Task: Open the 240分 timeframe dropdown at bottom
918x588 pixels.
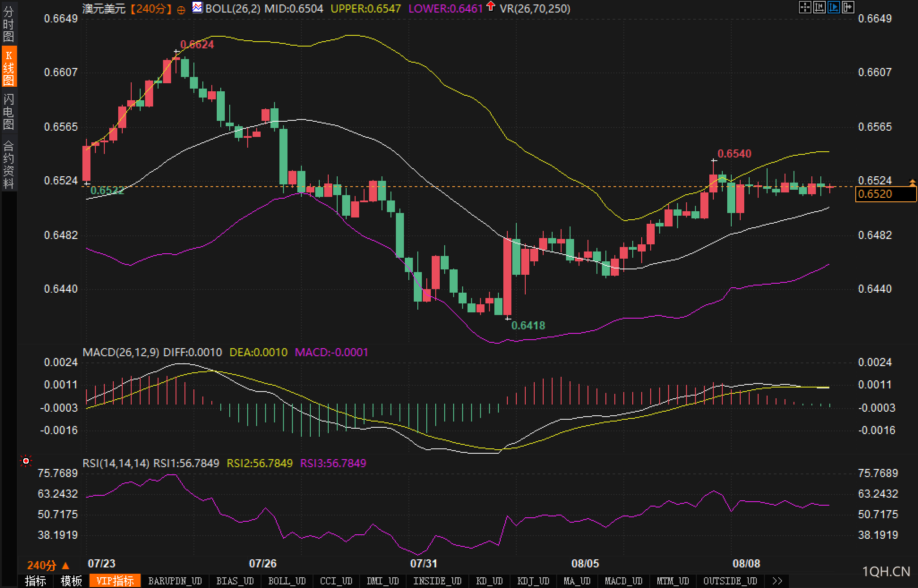Action: point(48,566)
